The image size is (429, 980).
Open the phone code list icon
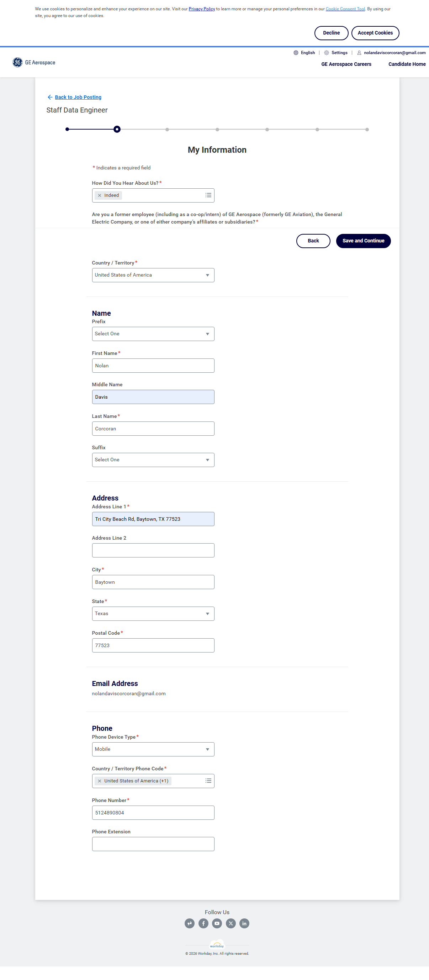(x=208, y=781)
